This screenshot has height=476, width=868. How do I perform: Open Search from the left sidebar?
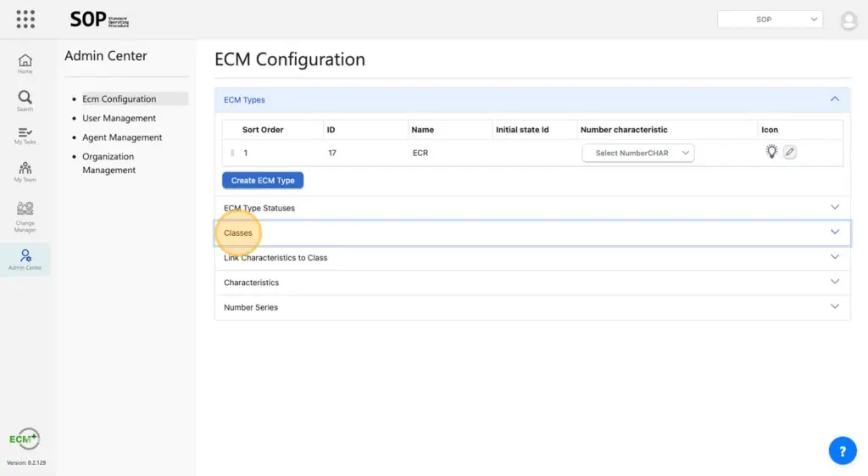25,101
